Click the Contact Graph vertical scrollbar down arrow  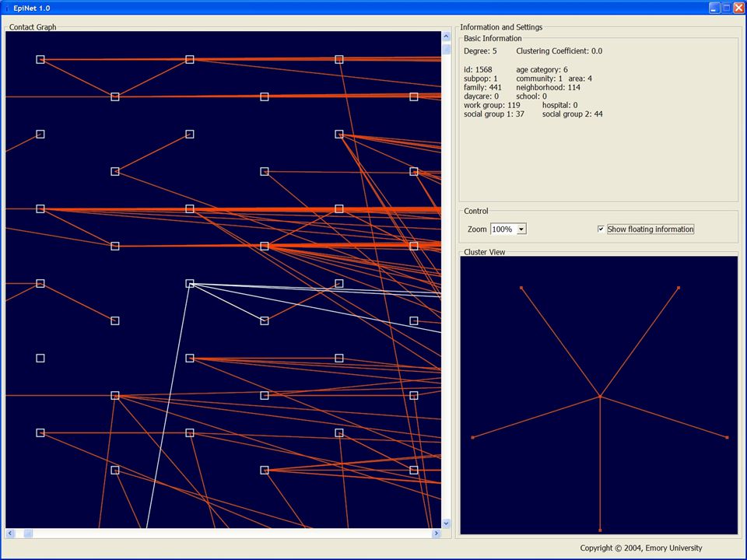tap(447, 523)
